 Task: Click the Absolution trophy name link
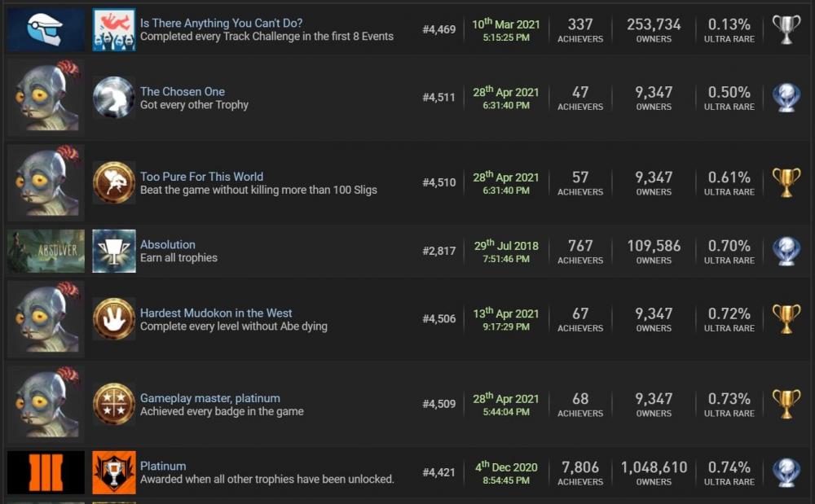168,244
